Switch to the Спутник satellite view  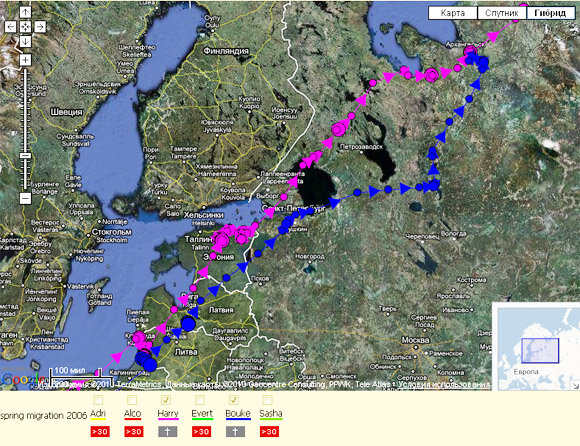(502, 13)
